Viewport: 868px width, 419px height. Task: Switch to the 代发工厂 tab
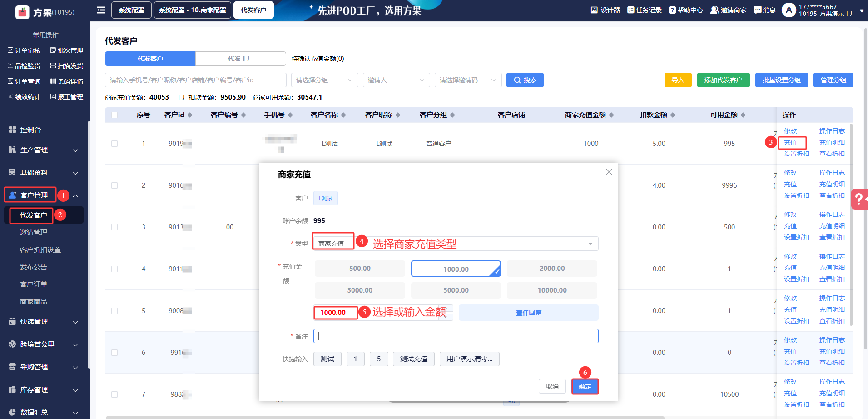[241, 59]
